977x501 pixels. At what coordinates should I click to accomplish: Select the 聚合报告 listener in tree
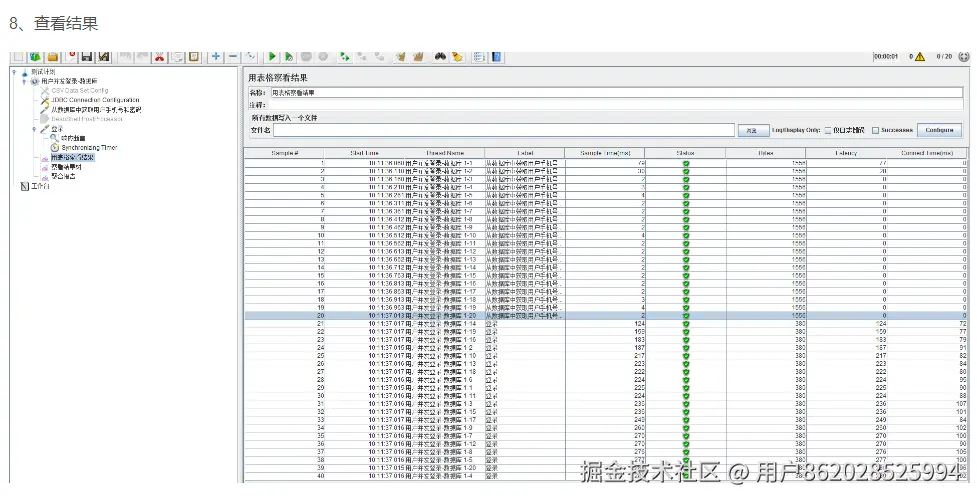point(63,176)
